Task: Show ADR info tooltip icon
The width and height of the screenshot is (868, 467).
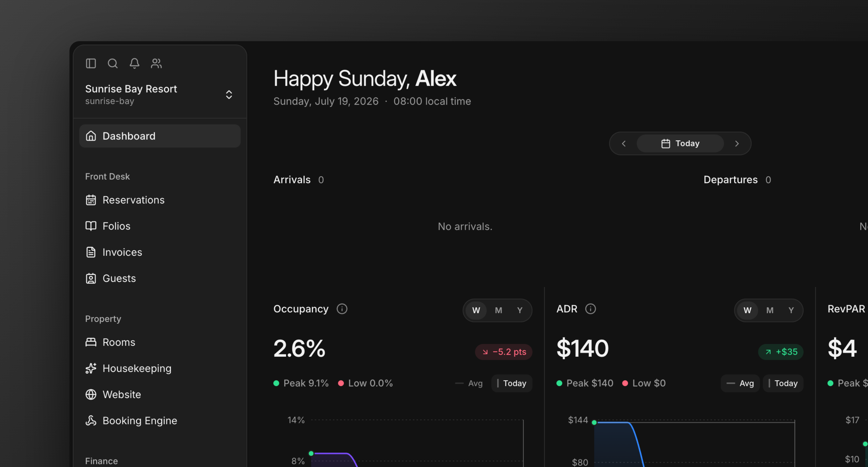Action: (x=590, y=309)
